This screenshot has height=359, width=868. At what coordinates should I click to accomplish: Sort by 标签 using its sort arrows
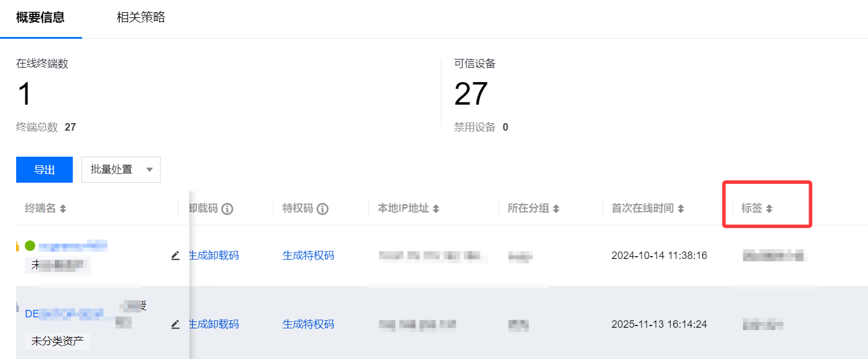point(769,209)
